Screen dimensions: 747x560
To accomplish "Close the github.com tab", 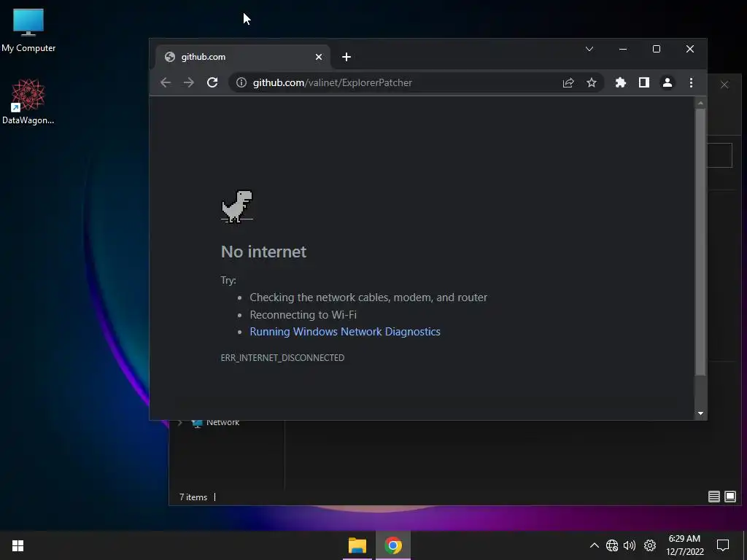I will (x=319, y=57).
